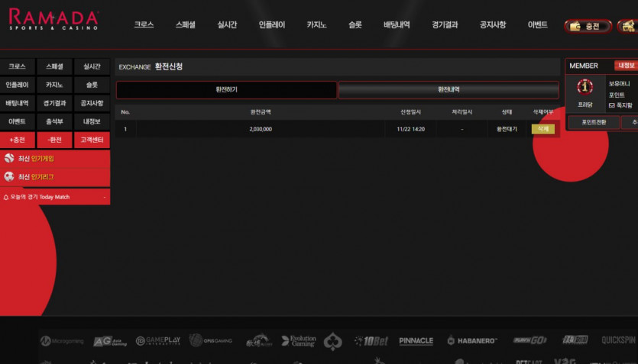The width and height of the screenshot is (638, 364).
Task: Collapse the Today Match panel with minus
Action: click(x=104, y=197)
